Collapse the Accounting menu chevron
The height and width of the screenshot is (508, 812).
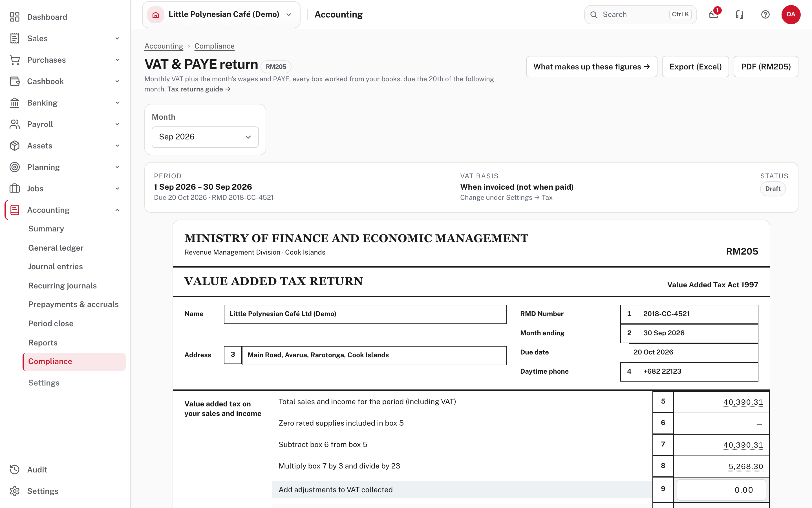pos(118,210)
